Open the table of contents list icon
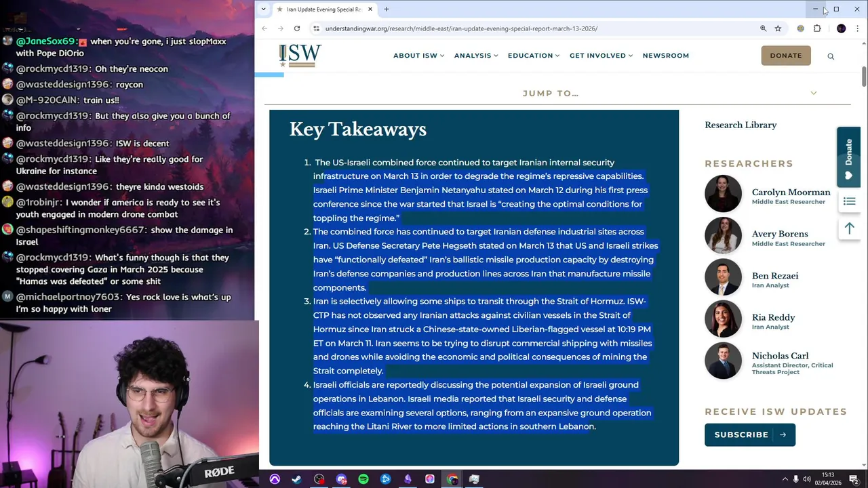The width and height of the screenshot is (868, 488). (x=849, y=201)
